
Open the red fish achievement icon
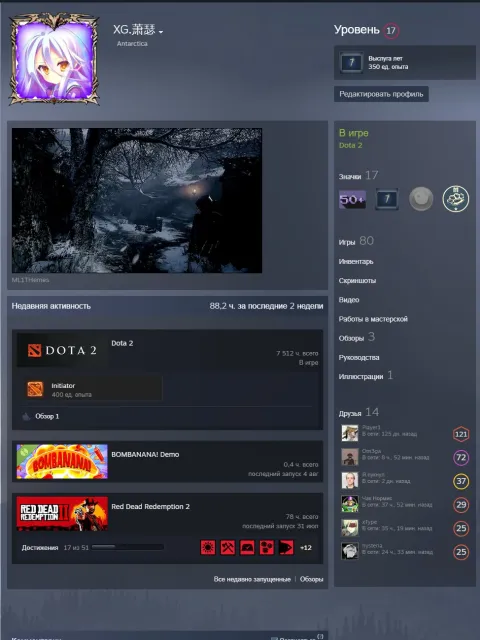[x=286, y=547]
